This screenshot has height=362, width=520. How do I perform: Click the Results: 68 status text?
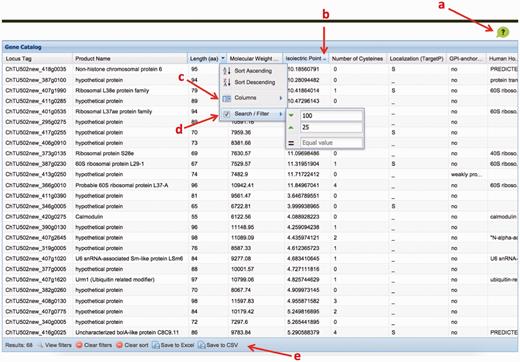click(x=19, y=345)
